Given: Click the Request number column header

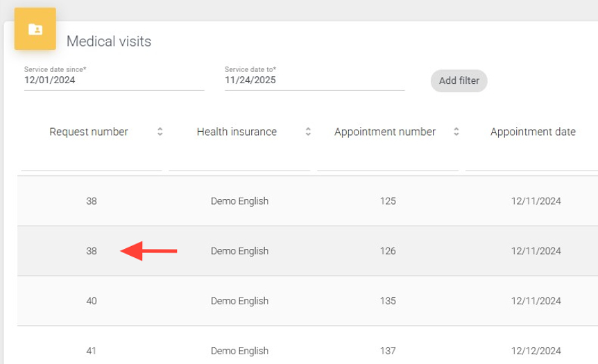Looking at the screenshot, I should tap(89, 132).
